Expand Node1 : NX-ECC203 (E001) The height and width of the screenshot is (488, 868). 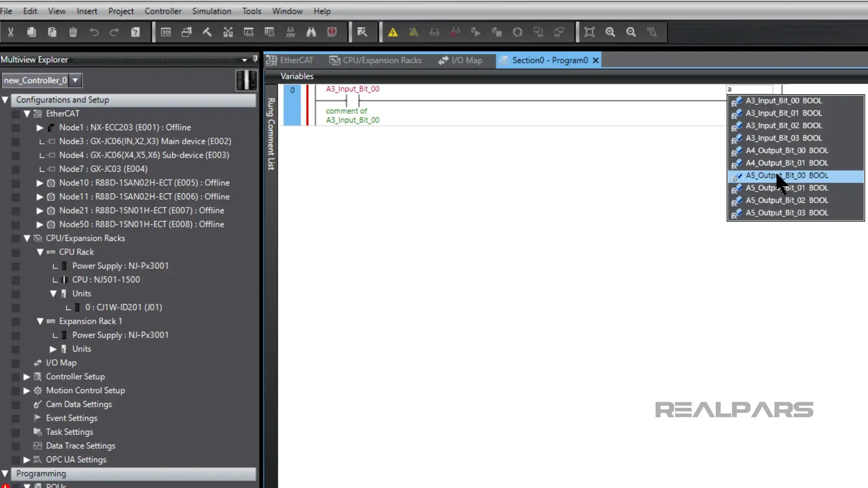(40, 127)
